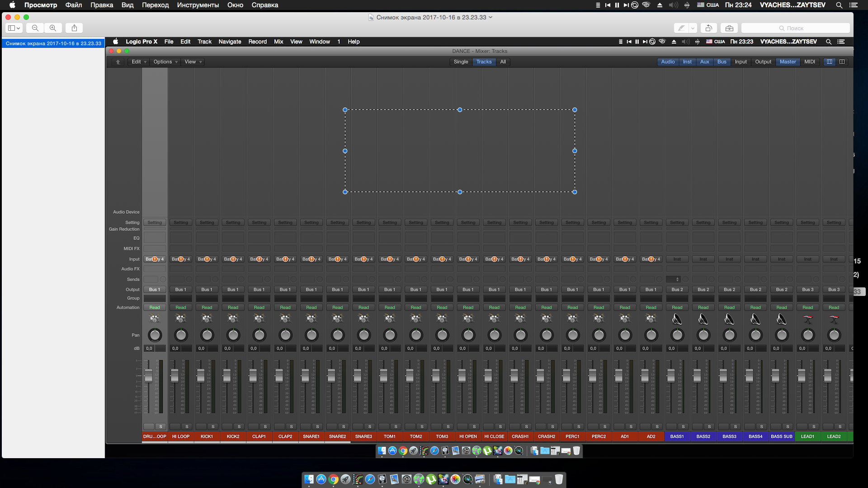868x488 pixels.
Task: Open the document title dropdown chevron
Action: 491,17
